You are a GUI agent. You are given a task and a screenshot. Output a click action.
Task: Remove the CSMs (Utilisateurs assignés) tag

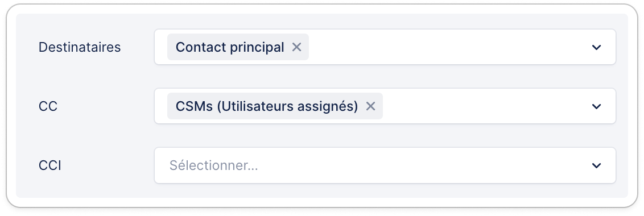coord(370,106)
